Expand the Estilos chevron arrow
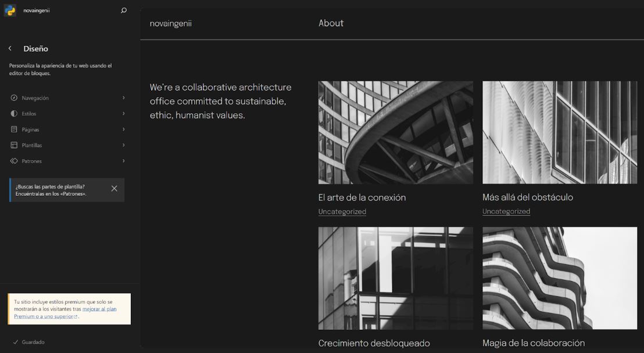Screen dimensions: 644x353 (123, 114)
